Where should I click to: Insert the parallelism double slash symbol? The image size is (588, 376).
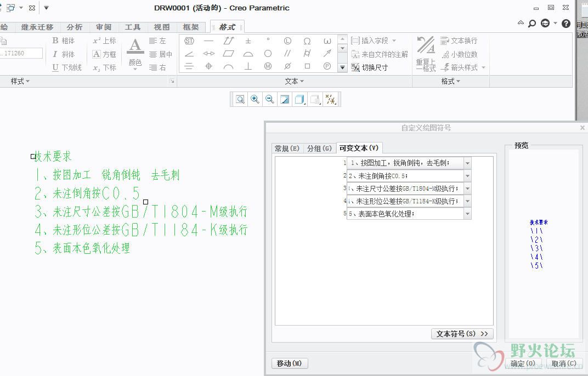(x=287, y=54)
